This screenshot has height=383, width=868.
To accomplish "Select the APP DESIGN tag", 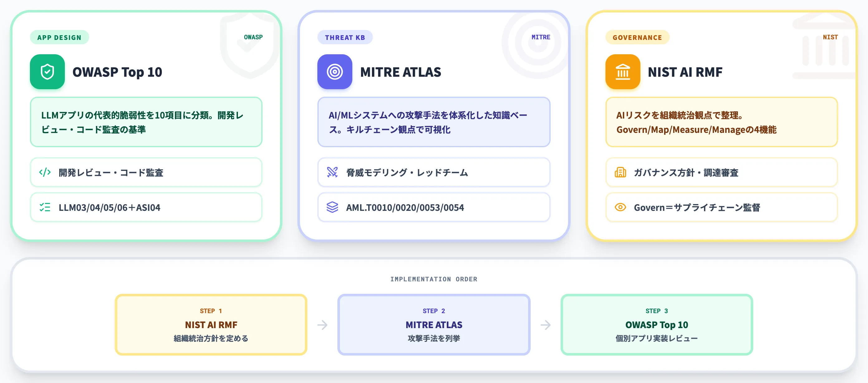I will tap(59, 37).
